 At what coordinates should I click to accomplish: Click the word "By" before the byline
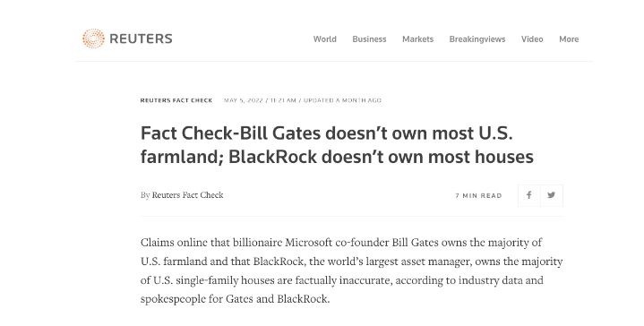click(145, 195)
